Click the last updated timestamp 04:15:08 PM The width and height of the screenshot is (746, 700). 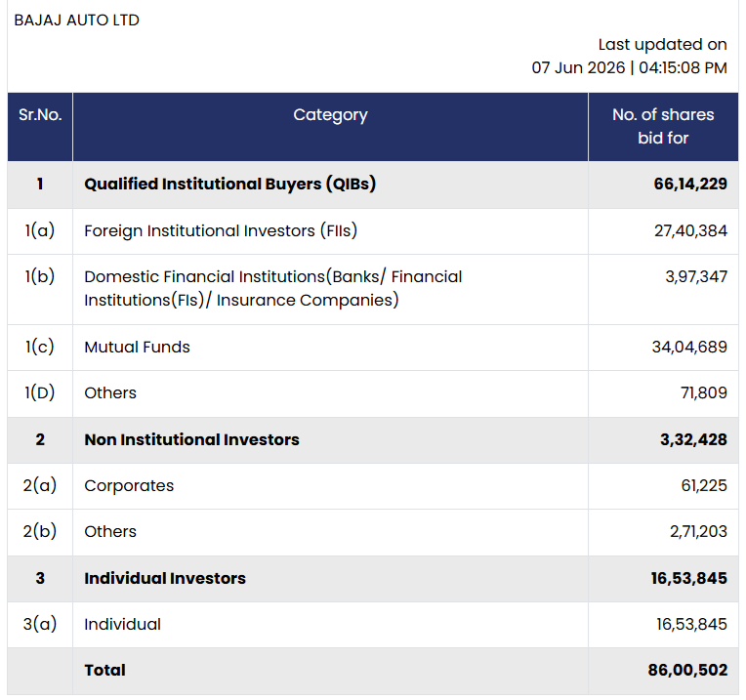[683, 67]
